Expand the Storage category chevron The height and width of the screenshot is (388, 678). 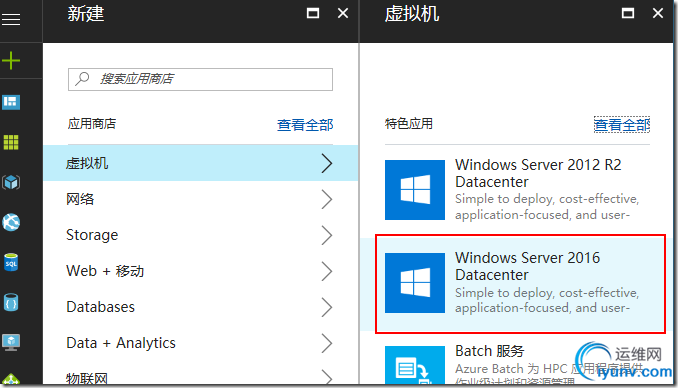pyautogui.click(x=327, y=235)
